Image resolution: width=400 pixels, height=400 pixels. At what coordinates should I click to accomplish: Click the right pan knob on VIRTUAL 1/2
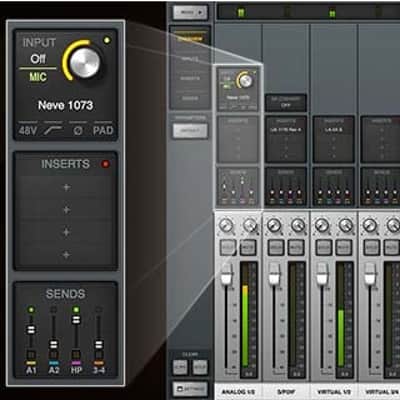(x=346, y=226)
